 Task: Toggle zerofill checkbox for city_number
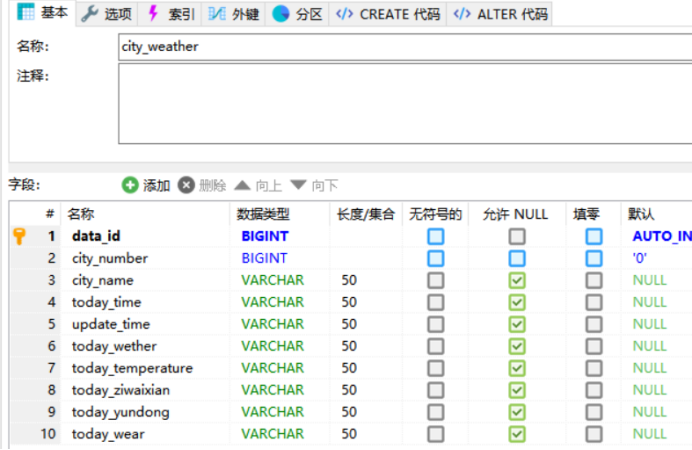[594, 258]
